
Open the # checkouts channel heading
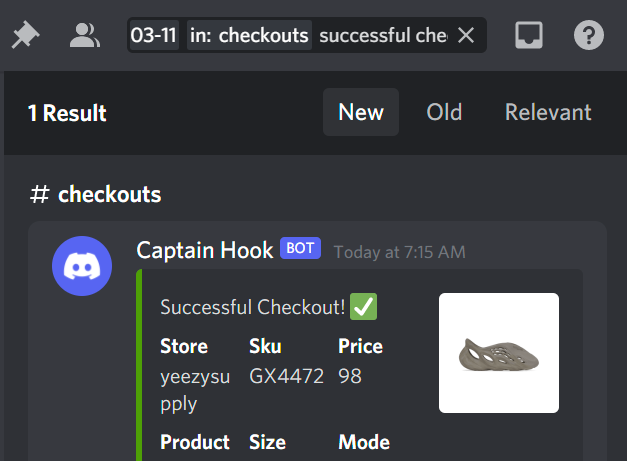(96, 194)
